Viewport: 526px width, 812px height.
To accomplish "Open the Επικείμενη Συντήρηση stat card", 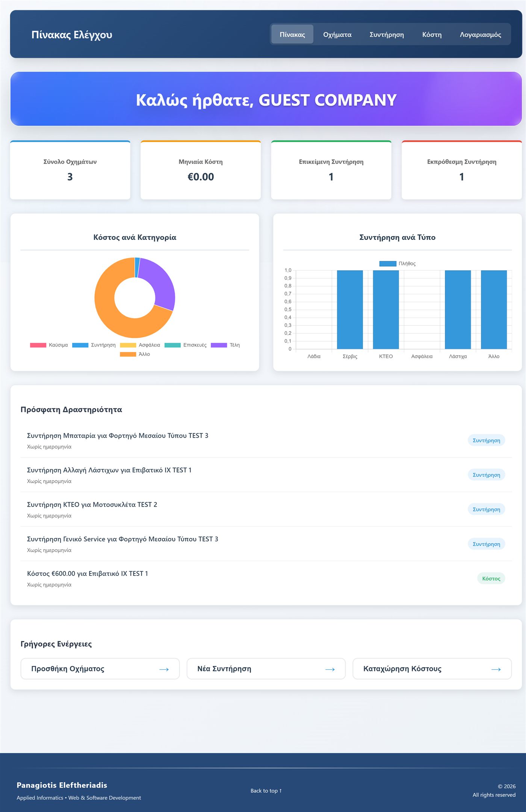I will [331, 170].
